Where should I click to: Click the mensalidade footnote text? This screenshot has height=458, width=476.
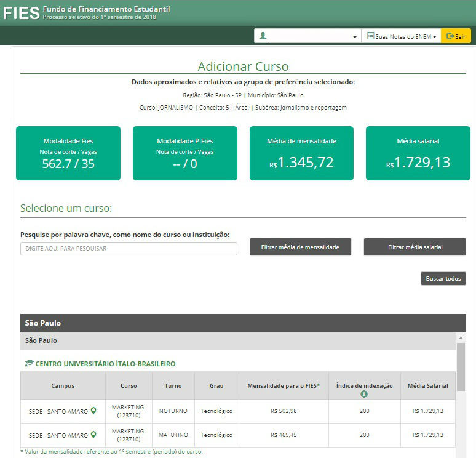point(111,452)
